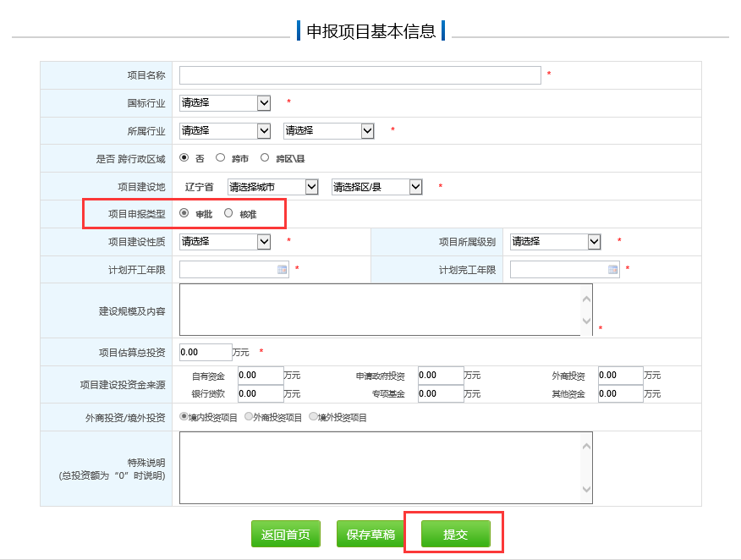Select 跨市 radio option

pos(221,157)
